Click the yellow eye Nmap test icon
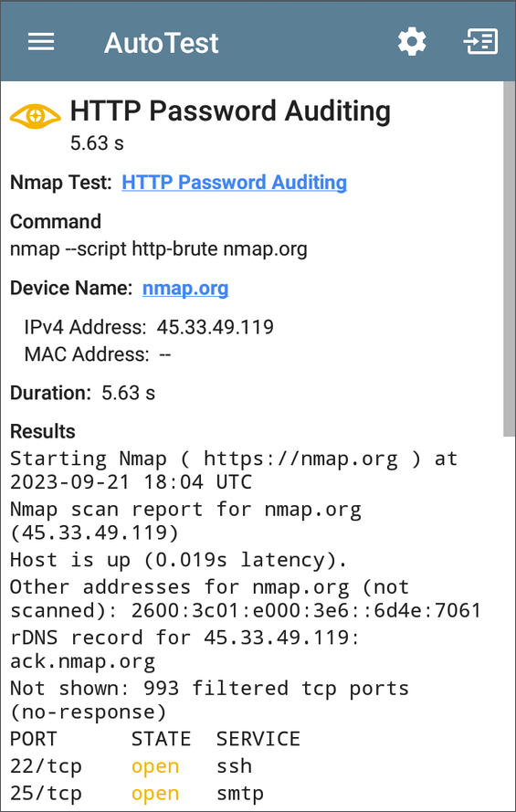The width and height of the screenshot is (516, 812). pyautogui.click(x=36, y=115)
